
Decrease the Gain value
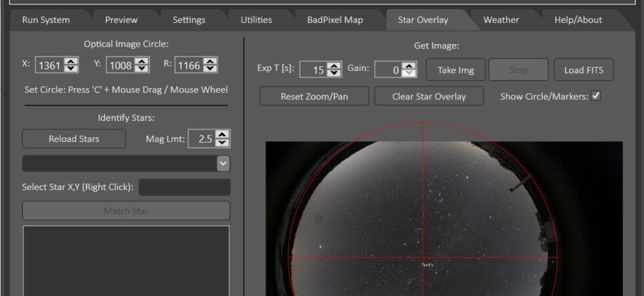409,73
